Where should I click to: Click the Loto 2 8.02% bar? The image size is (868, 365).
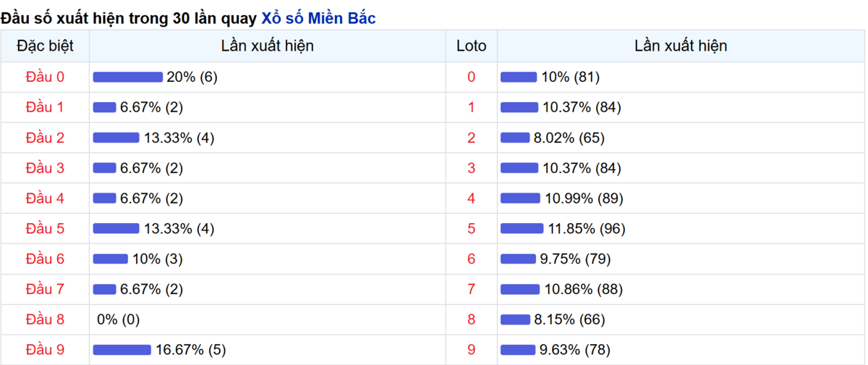(516, 138)
